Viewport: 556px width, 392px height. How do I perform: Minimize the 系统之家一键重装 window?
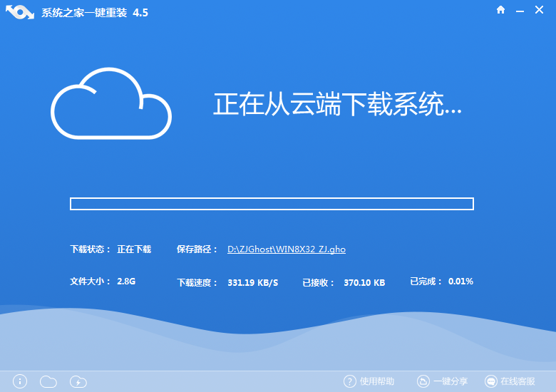522,10
